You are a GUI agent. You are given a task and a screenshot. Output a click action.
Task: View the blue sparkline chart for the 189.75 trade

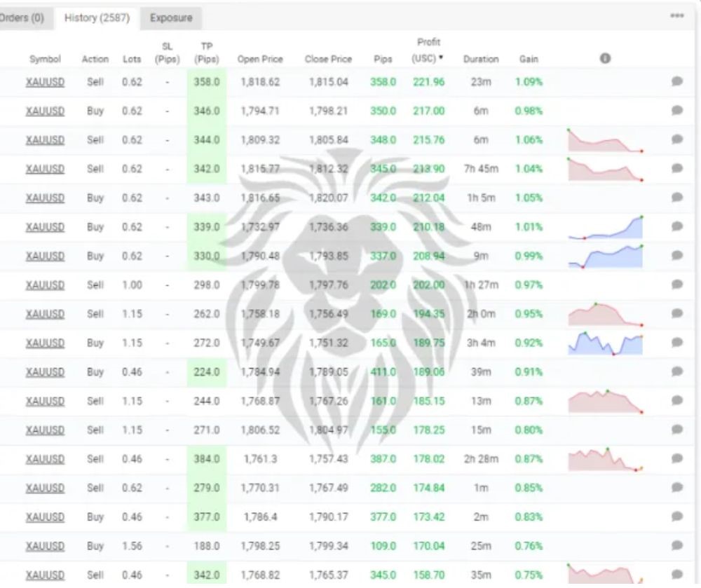tap(606, 343)
